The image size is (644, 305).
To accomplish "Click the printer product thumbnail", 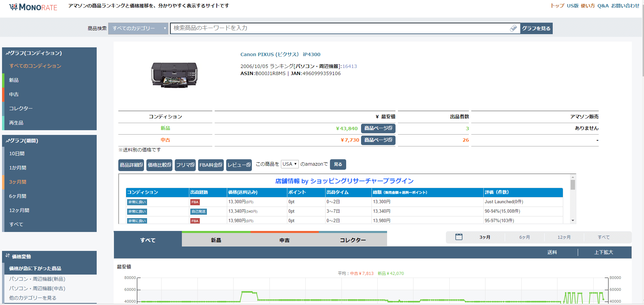I will tap(174, 75).
